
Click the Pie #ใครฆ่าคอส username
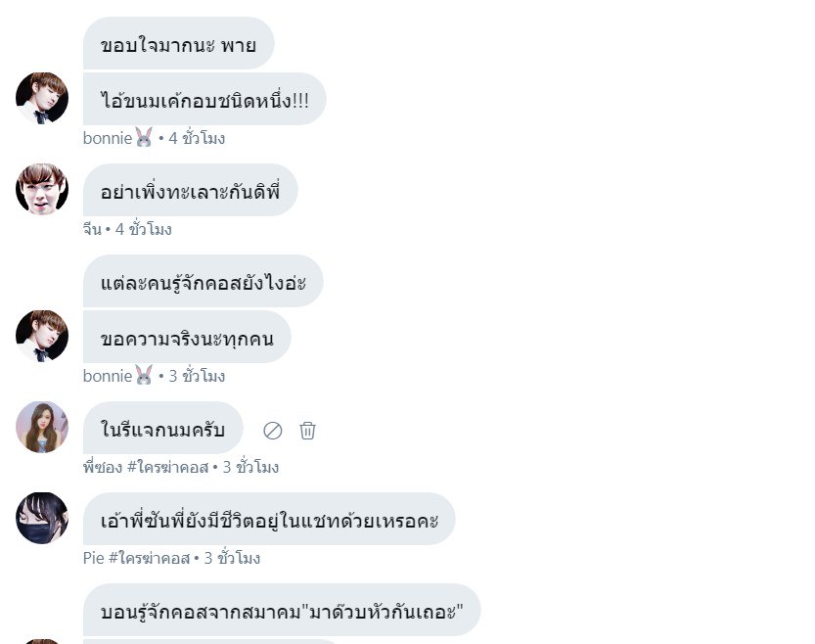(x=136, y=558)
